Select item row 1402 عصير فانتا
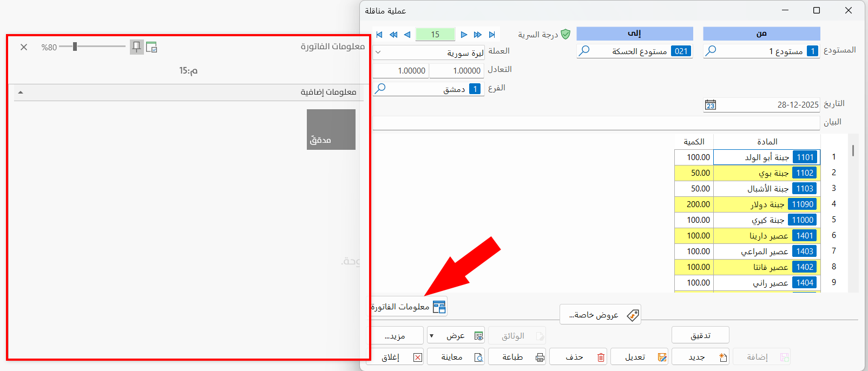 (767, 267)
